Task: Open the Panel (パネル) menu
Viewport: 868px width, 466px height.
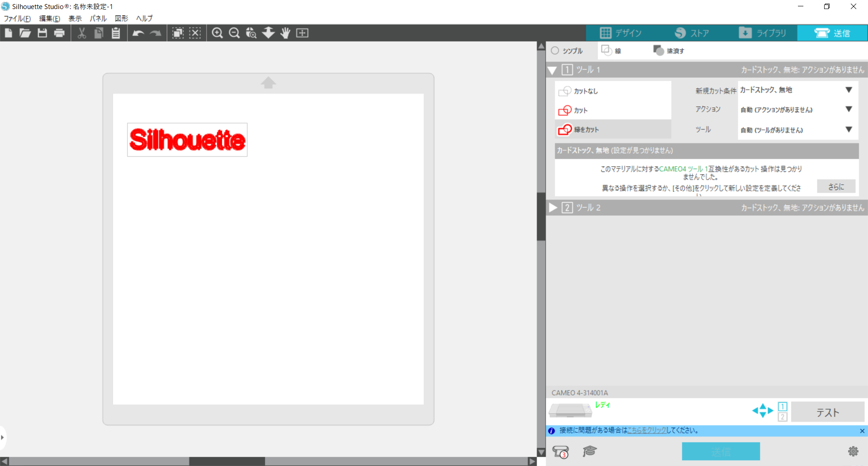Action: 98,19
